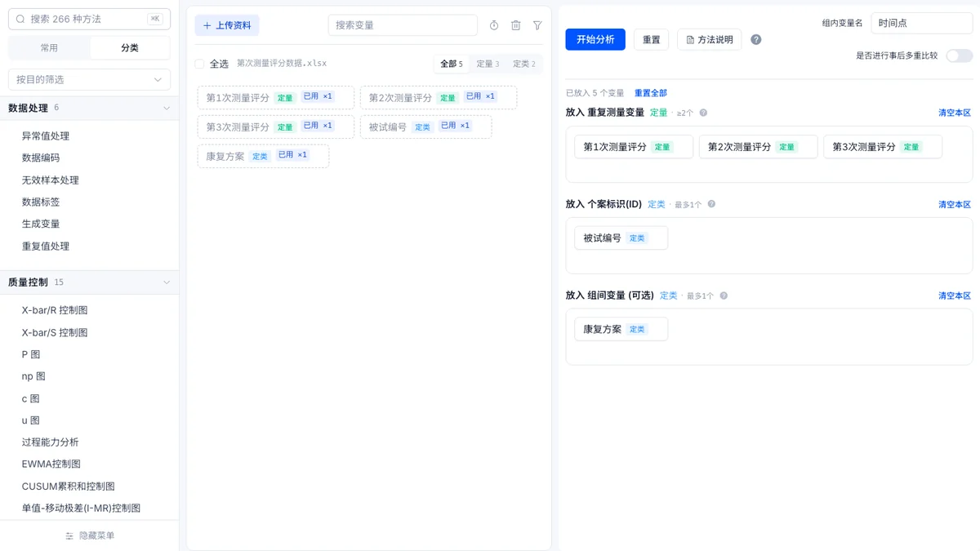The image size is (980, 551).
Task: Click the 重置 button
Action: pyautogui.click(x=652, y=39)
